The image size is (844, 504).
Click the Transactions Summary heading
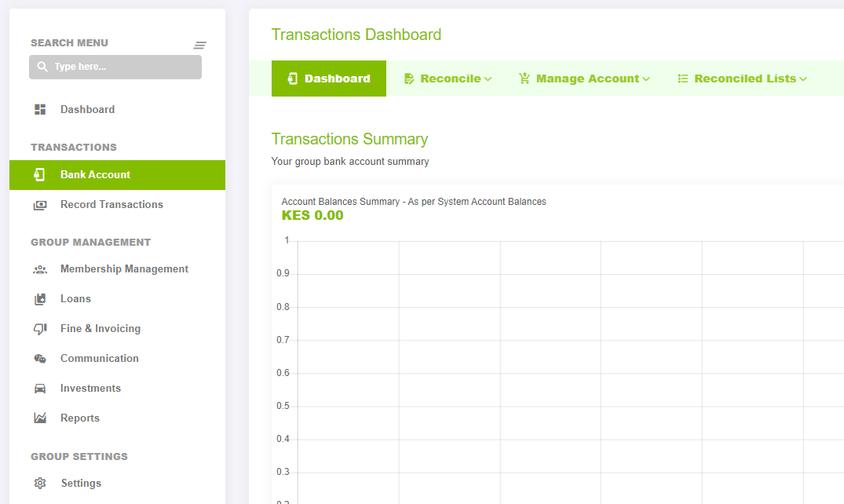click(x=349, y=139)
